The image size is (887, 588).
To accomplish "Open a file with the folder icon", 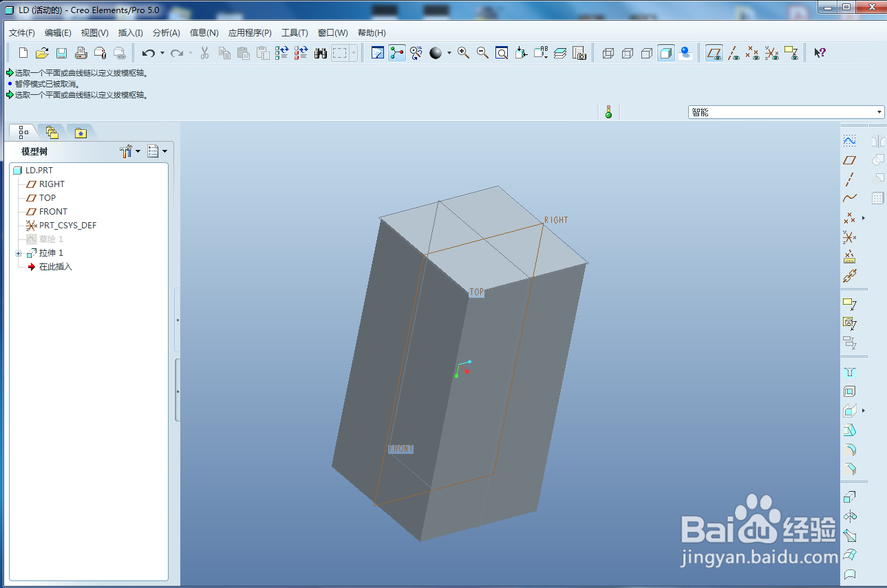I will tap(42, 53).
